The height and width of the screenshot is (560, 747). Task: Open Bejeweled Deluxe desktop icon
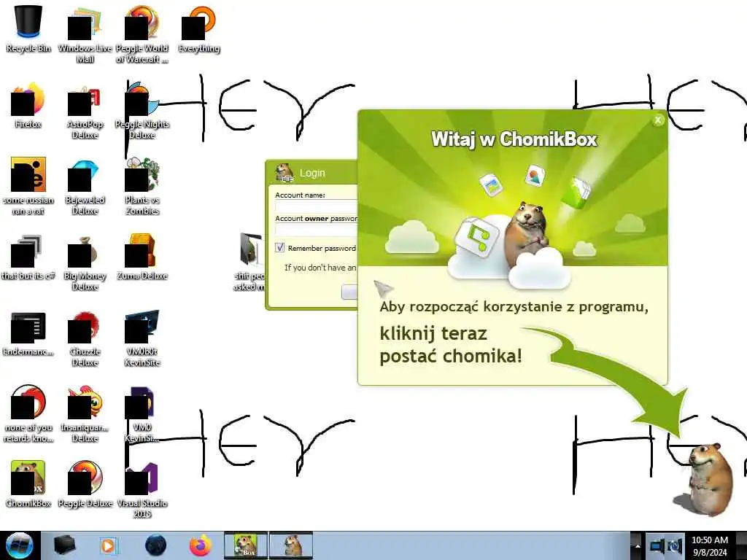(85, 186)
